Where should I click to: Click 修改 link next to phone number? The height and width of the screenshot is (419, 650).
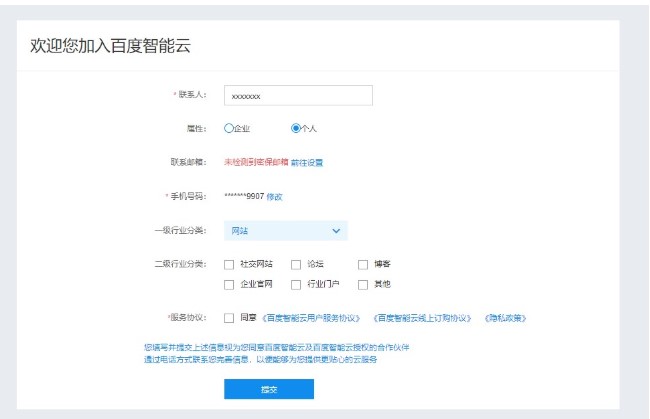[274, 197]
